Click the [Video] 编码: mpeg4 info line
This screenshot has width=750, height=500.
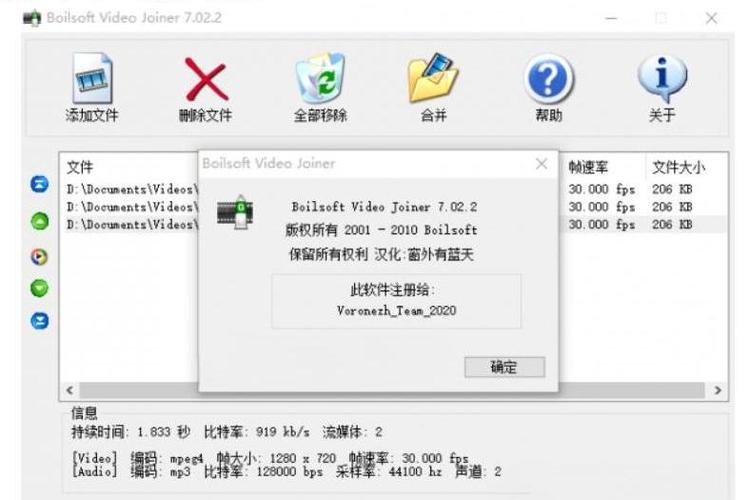tap(270, 458)
